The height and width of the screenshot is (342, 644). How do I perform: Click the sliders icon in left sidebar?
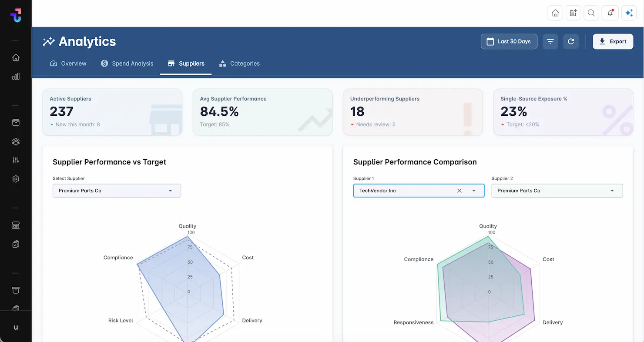click(16, 160)
